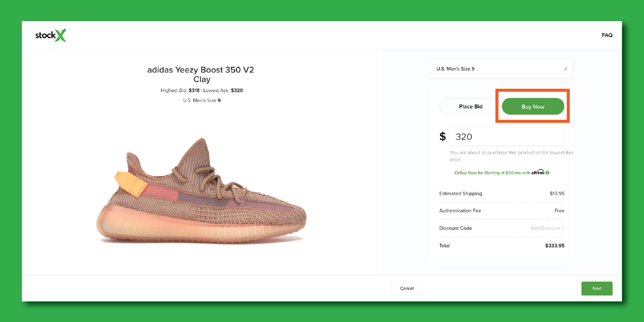Click the Highest Bid $318 text

pyautogui.click(x=180, y=91)
